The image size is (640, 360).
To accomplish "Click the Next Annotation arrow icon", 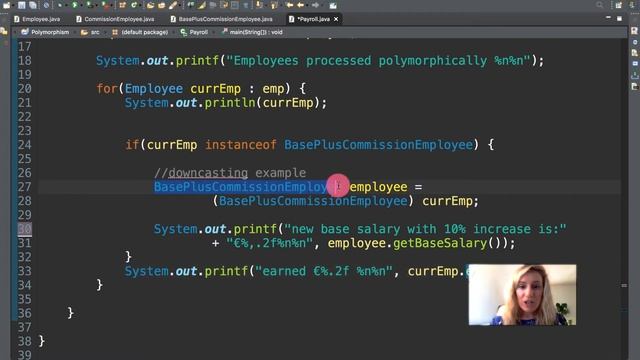I will (260, 5).
